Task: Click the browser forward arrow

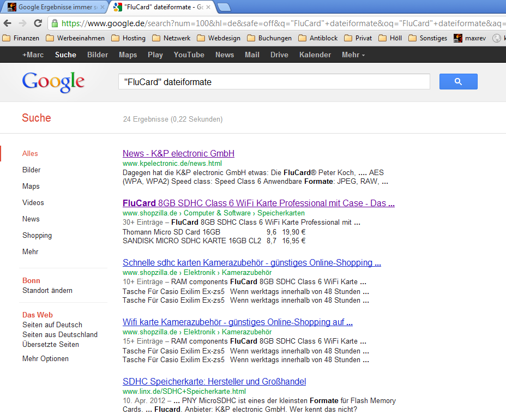Action: [22, 23]
